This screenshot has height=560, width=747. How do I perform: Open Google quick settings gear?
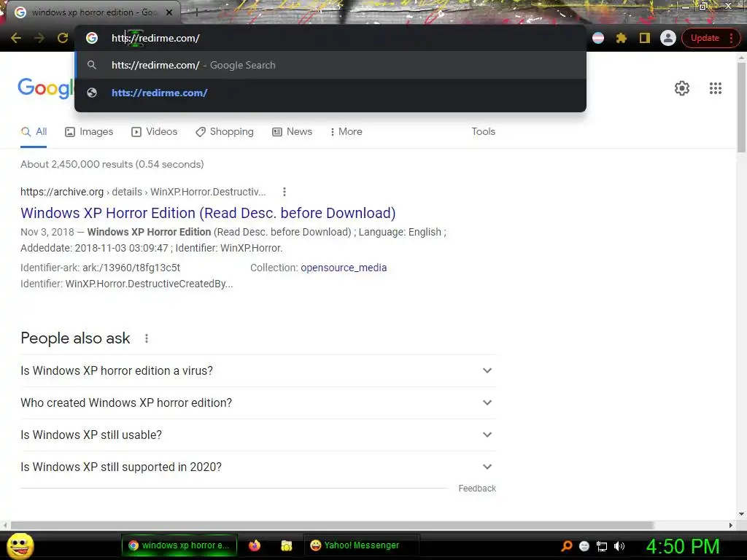pos(682,88)
